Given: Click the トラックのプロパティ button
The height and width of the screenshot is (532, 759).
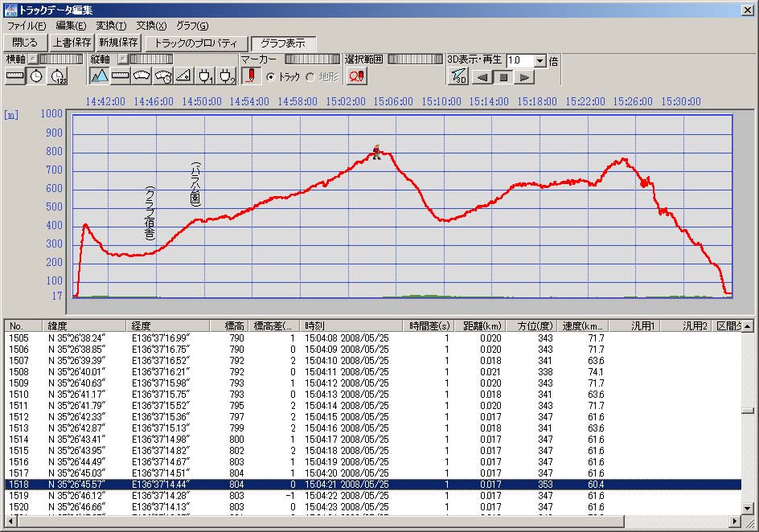Looking at the screenshot, I should click(196, 43).
